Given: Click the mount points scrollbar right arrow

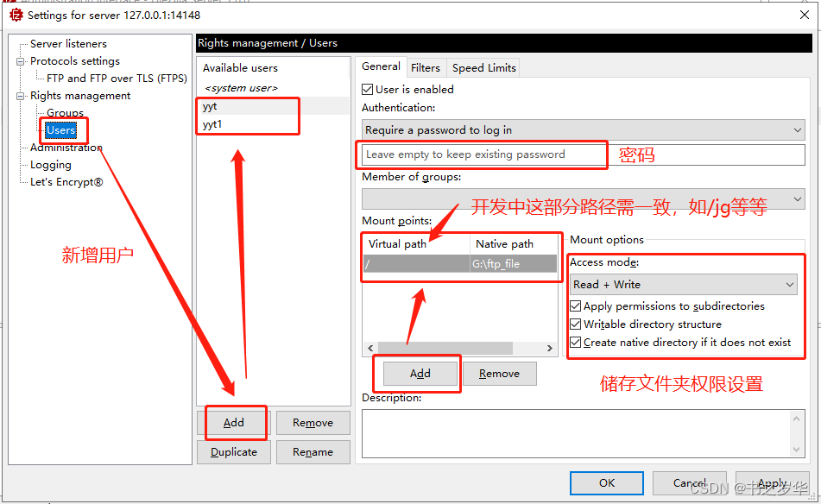Looking at the screenshot, I should (550, 349).
